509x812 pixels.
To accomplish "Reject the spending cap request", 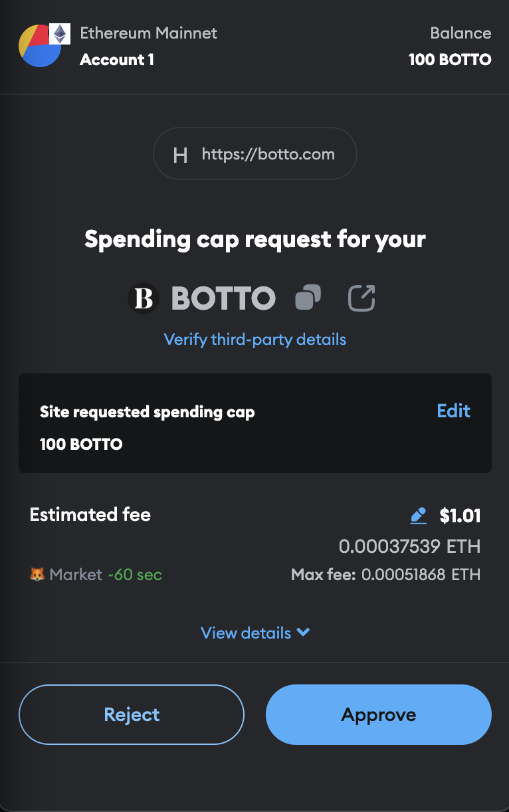I will pos(132,714).
